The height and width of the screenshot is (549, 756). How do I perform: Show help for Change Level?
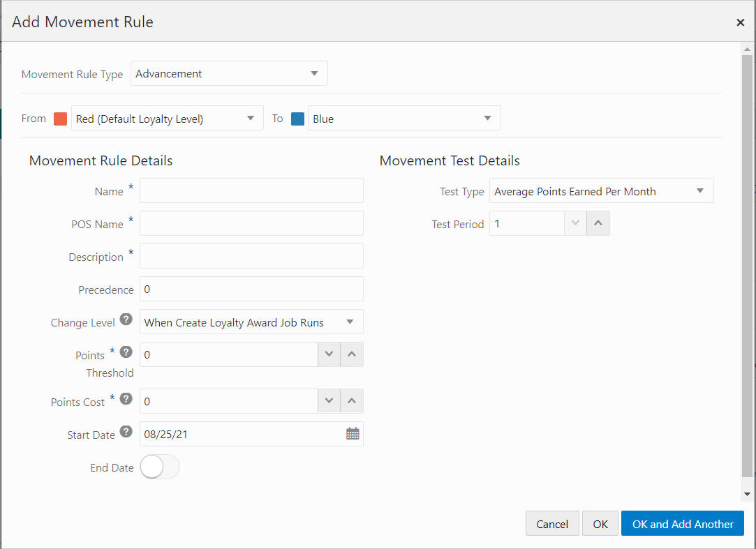(x=126, y=319)
